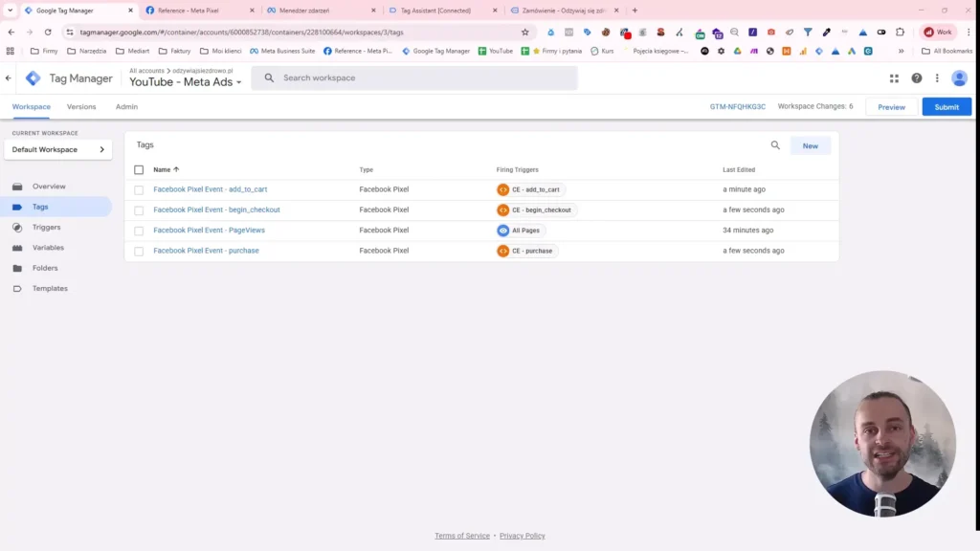Click the CE - add_to_cart trigger icon
Screen dimensions: 980x551
tap(503, 189)
